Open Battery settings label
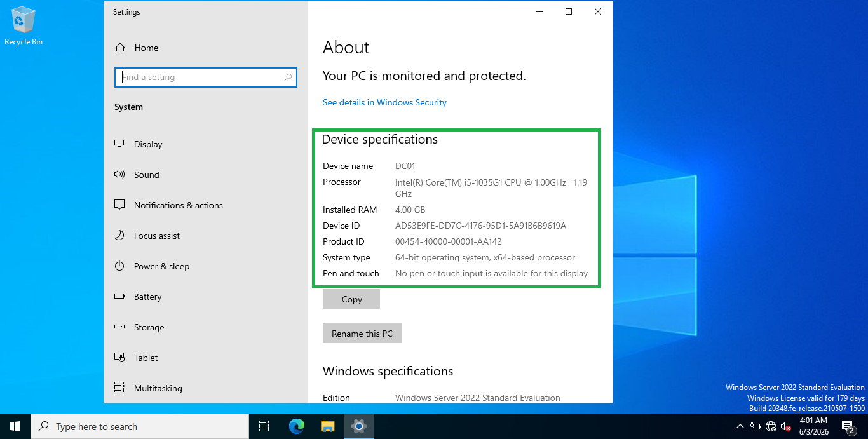This screenshot has height=439, width=868. pyautogui.click(x=148, y=297)
